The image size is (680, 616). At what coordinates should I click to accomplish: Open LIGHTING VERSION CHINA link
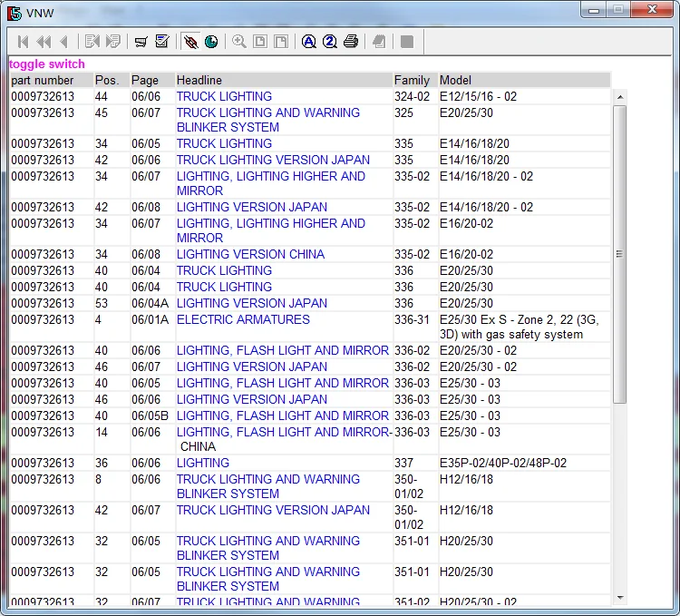coord(250,254)
